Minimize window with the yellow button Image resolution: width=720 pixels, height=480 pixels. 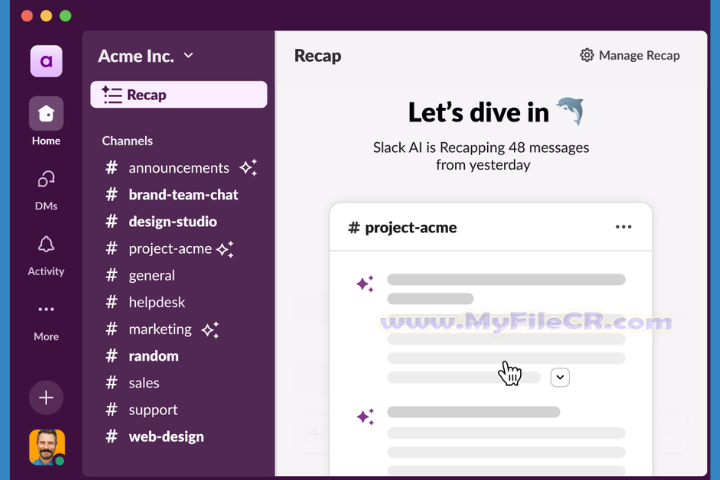click(x=46, y=16)
